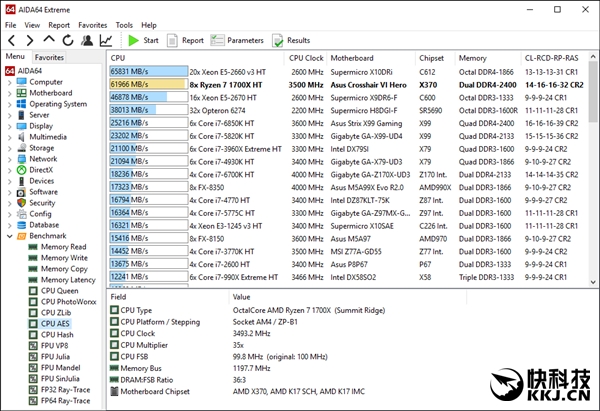The width and height of the screenshot is (600, 411).
Task: Open the Favorites menu
Action: (93, 25)
